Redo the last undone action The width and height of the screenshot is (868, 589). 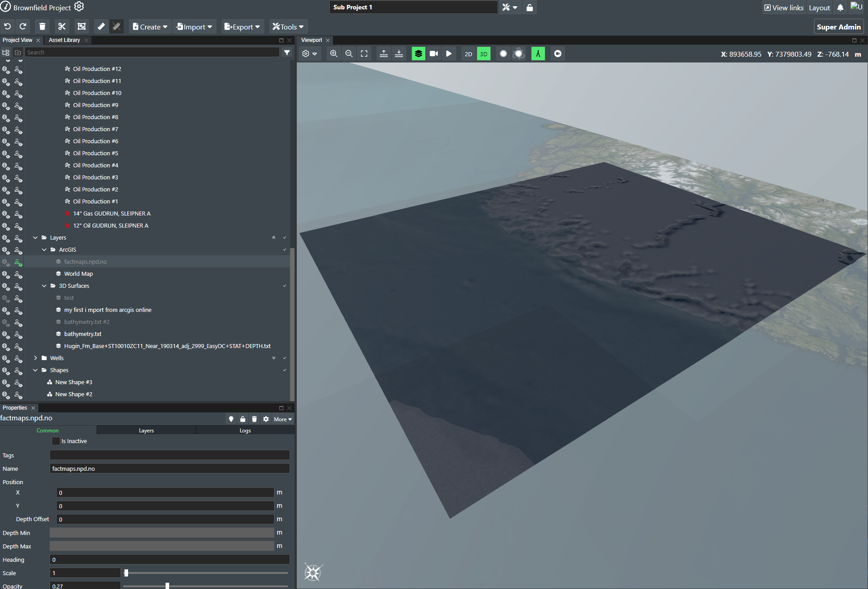click(x=23, y=27)
